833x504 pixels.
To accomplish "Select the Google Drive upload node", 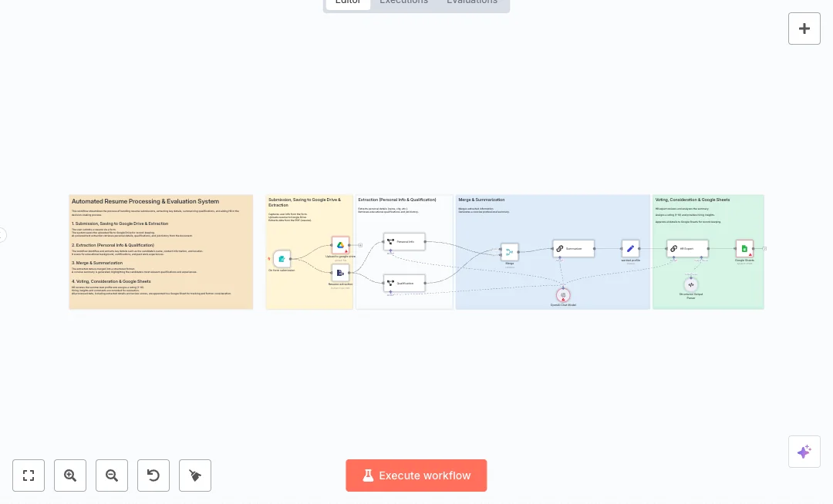I will (x=340, y=245).
